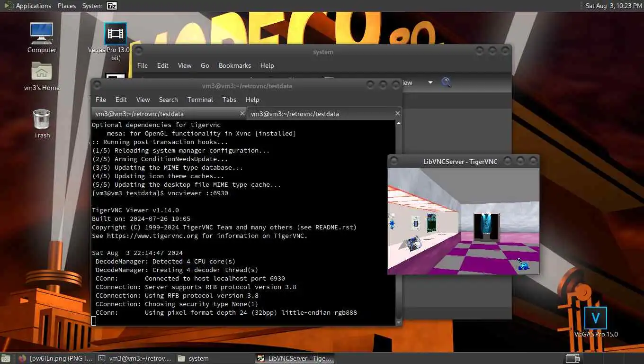The width and height of the screenshot is (644, 364).
Task: Click the system window title bar
Action: pyautogui.click(x=323, y=52)
